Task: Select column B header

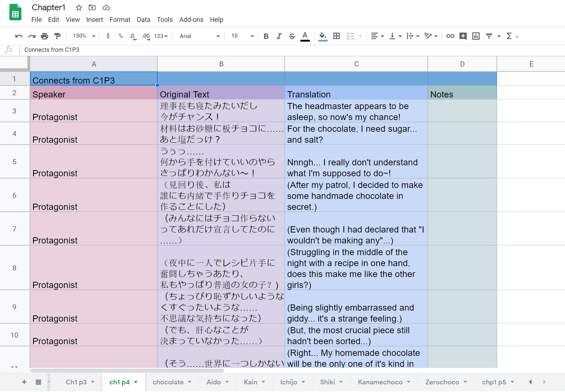Action: [x=221, y=64]
